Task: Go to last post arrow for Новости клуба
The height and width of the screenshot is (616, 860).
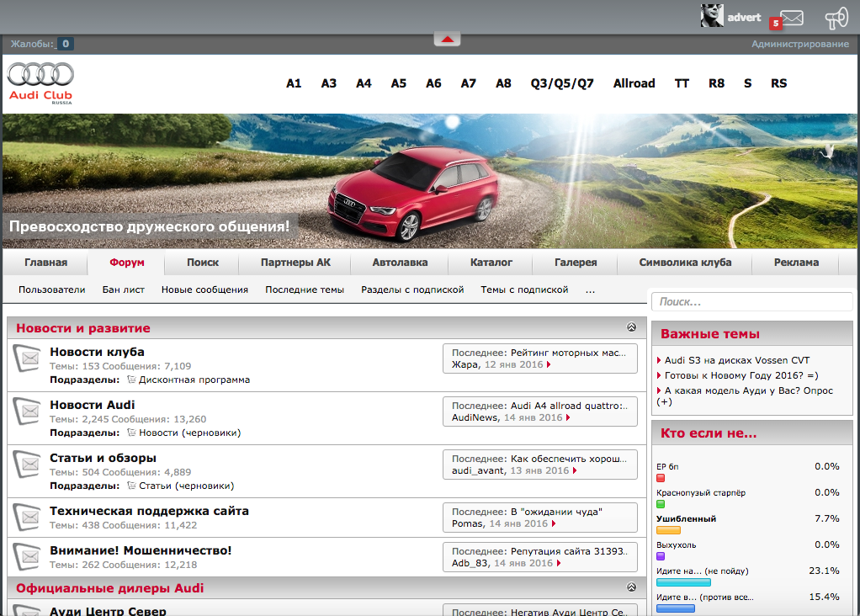Action: [x=549, y=365]
